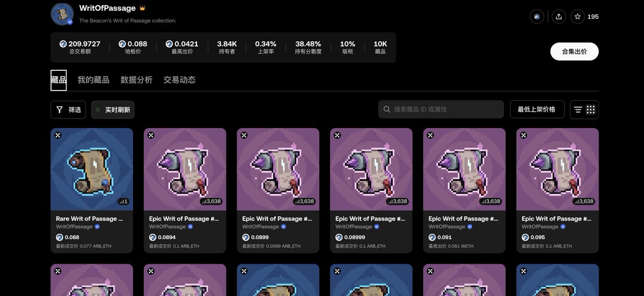This screenshot has height=296, width=644.
Task: Click chain badge on the 0.0899 Epic card
Action: pyautogui.click(x=244, y=135)
